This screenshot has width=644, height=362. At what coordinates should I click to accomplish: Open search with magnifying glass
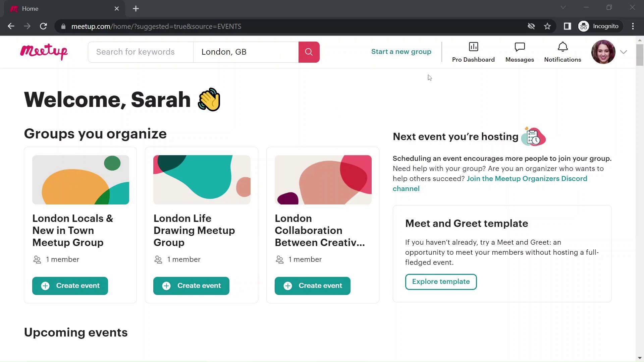(x=309, y=52)
